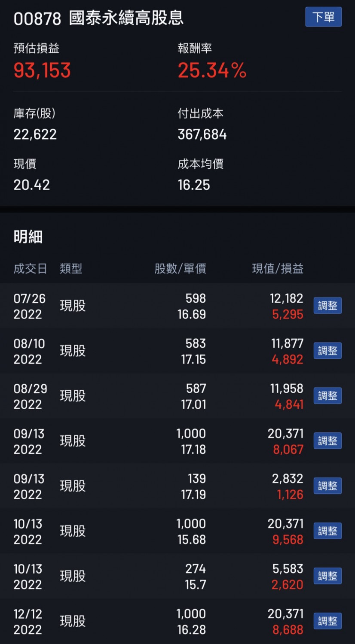This screenshot has width=355, height=644.
Task: Click the 股數/單價 column header
Action: pyautogui.click(x=180, y=269)
